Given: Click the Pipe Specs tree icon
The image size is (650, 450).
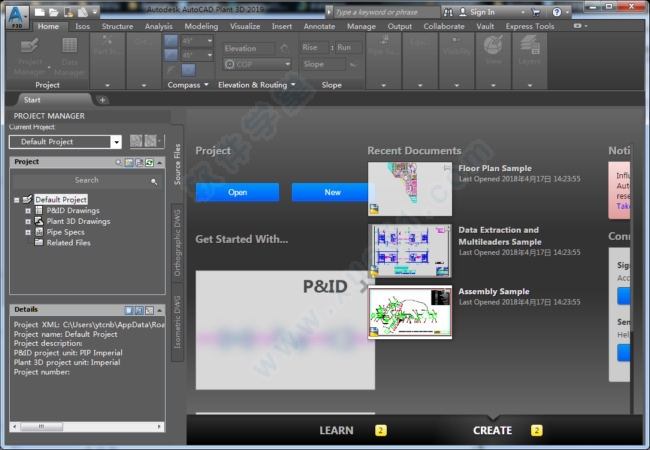Looking at the screenshot, I should pos(39,232).
